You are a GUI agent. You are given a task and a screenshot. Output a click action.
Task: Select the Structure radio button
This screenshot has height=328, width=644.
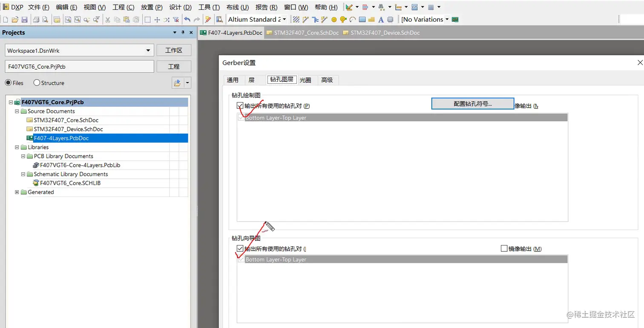pyautogui.click(x=37, y=83)
